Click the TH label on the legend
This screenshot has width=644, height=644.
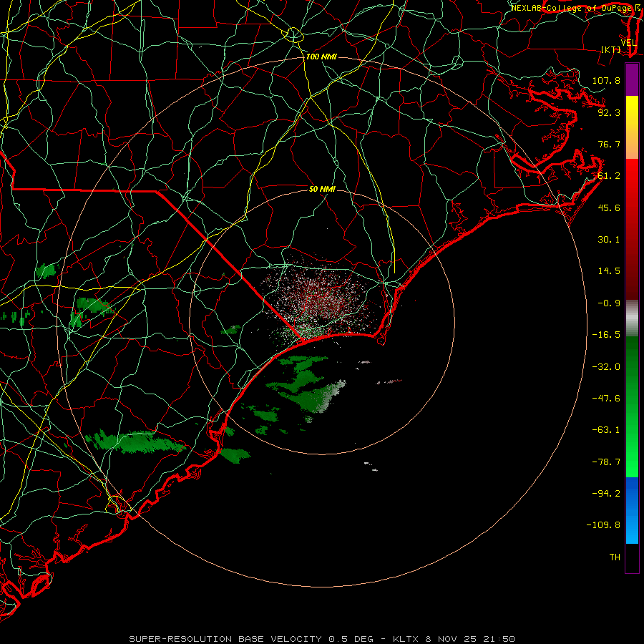pyautogui.click(x=615, y=557)
